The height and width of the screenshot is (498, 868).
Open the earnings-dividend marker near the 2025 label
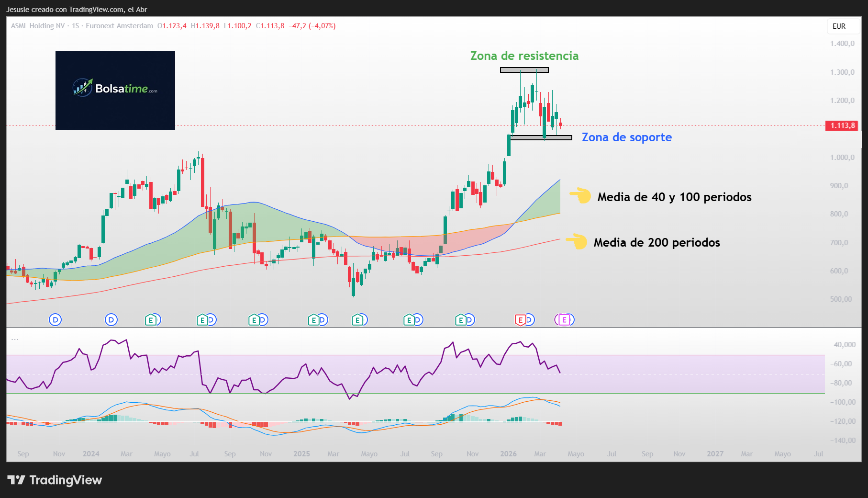(317, 319)
